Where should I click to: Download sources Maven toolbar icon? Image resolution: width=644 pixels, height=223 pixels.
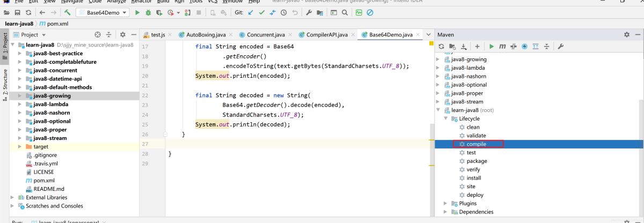(x=464, y=47)
